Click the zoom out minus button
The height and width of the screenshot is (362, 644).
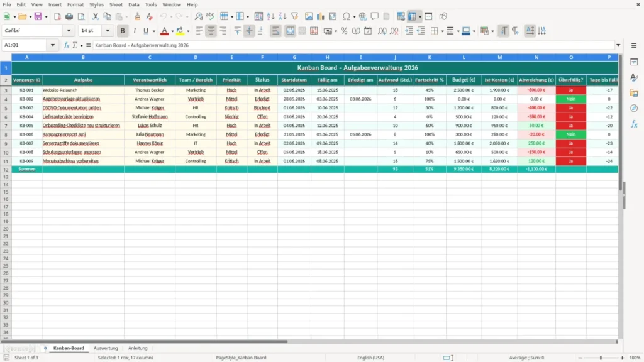coord(580,358)
